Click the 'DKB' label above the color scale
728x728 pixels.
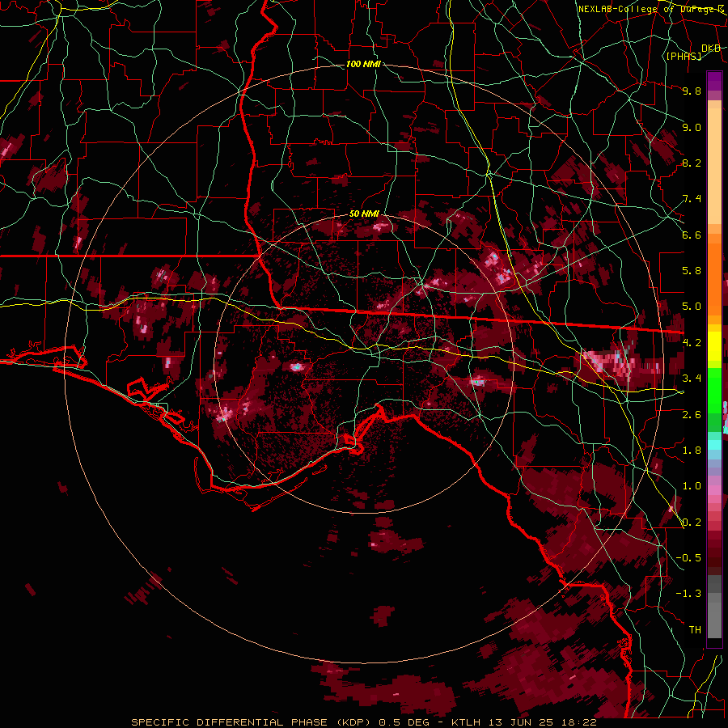pyautogui.click(x=711, y=49)
